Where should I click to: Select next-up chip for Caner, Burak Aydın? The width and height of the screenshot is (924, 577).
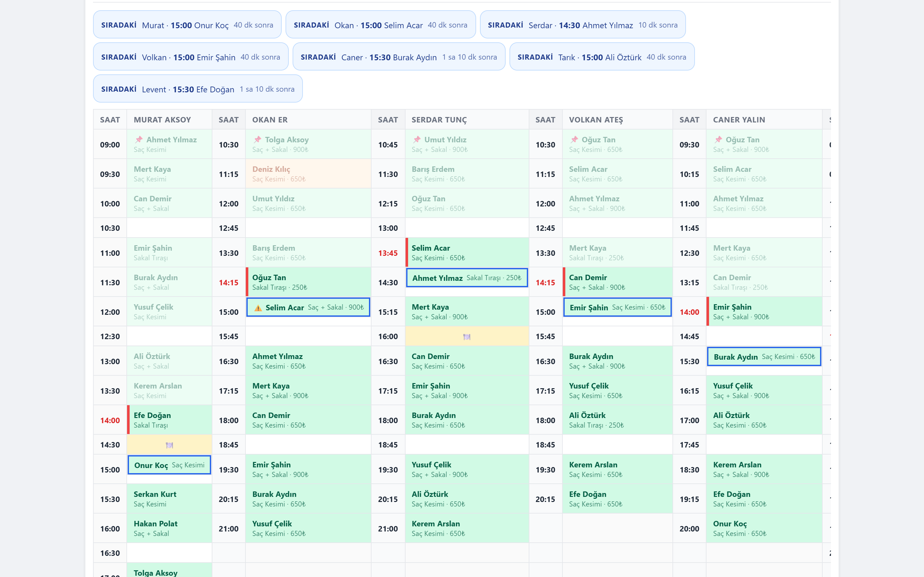click(x=398, y=57)
